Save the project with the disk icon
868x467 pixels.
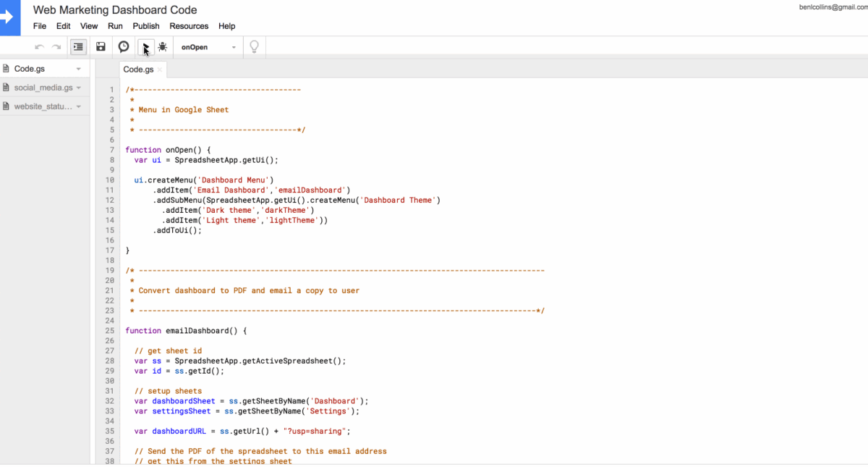click(x=101, y=47)
